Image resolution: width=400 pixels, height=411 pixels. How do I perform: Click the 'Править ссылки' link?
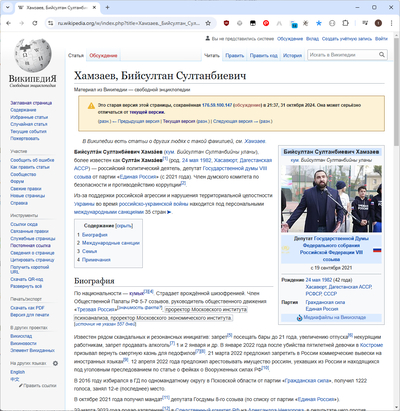39,386
